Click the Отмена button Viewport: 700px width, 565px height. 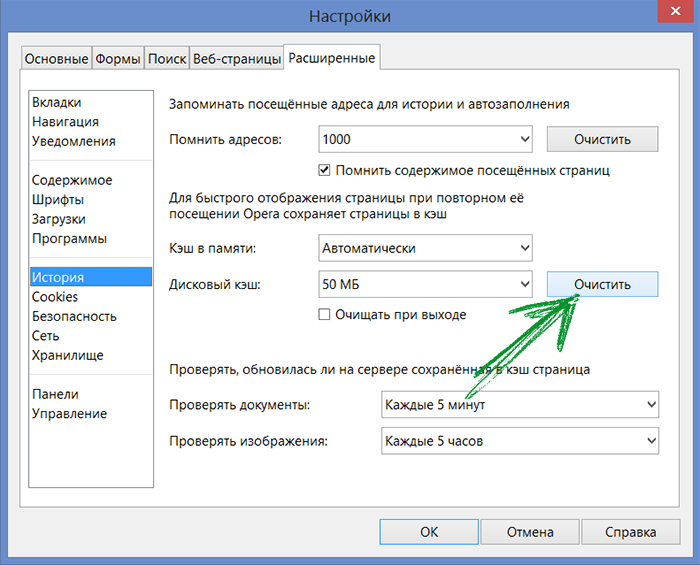click(x=530, y=532)
